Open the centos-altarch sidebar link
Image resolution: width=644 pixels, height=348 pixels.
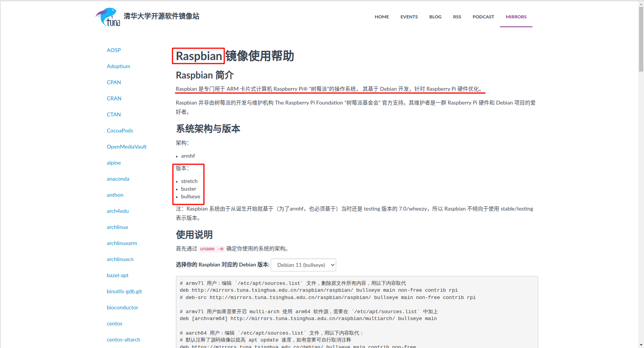pyautogui.click(x=123, y=340)
